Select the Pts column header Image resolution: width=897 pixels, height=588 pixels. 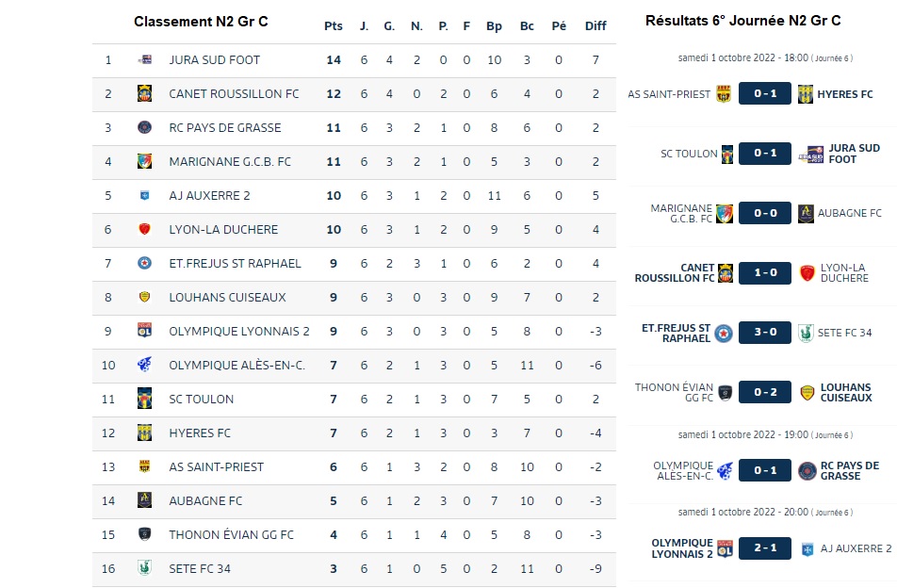[334, 25]
